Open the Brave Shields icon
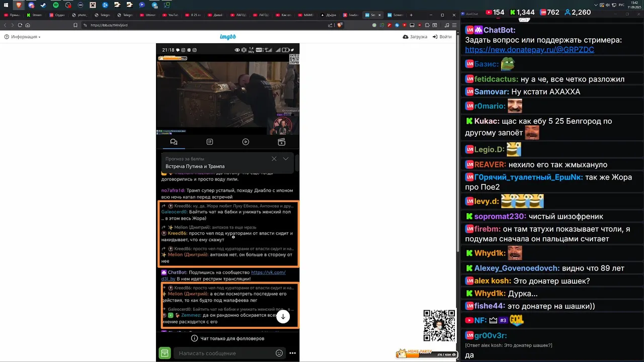Screen dimensions: 644x362 tap(340, 25)
